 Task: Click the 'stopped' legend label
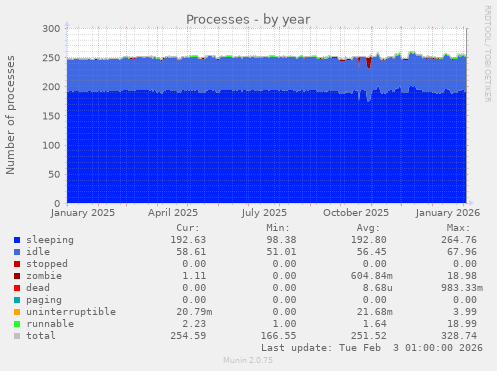47,264
